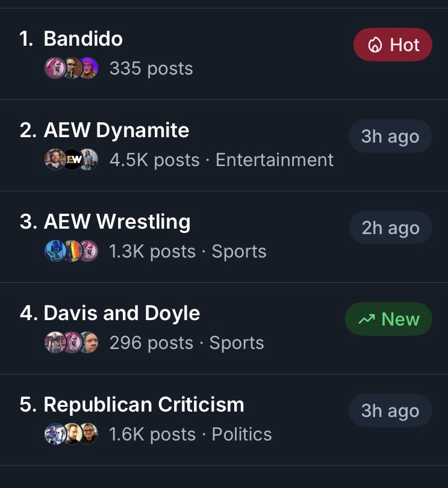Click the 2h ago badge for AEW Wrestling
Viewport: 448px width, 488px height.
pos(390,228)
